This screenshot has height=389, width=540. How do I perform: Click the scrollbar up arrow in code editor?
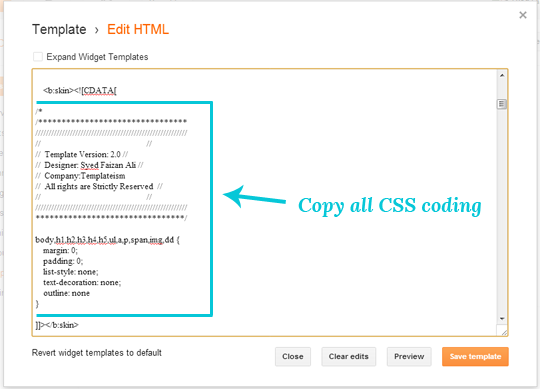click(x=502, y=75)
